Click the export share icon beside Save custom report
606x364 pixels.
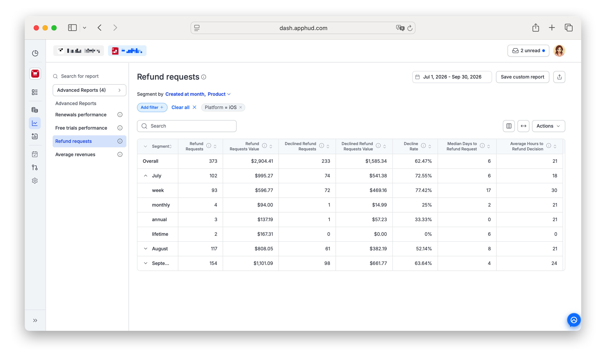pyautogui.click(x=559, y=77)
